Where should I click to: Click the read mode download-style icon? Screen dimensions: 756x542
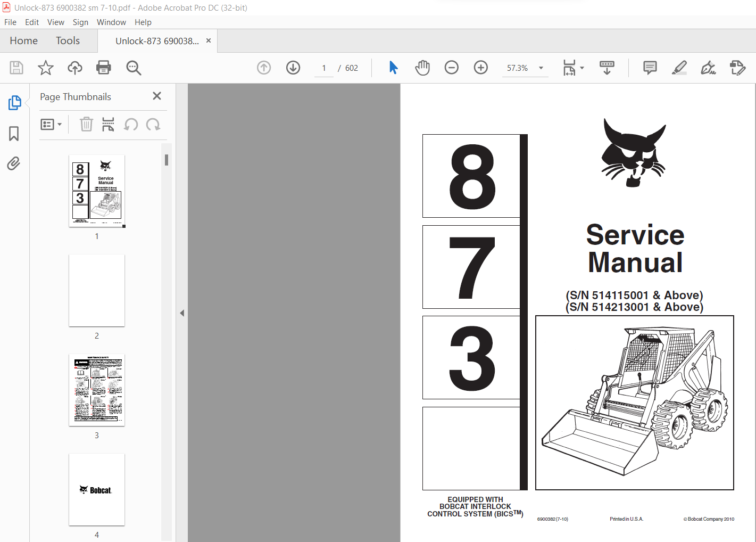click(x=607, y=68)
